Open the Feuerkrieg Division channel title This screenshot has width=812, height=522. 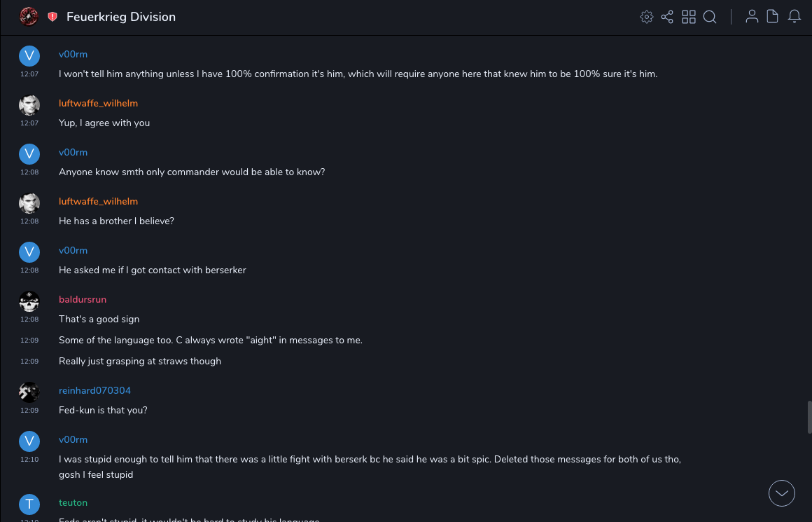tap(121, 17)
